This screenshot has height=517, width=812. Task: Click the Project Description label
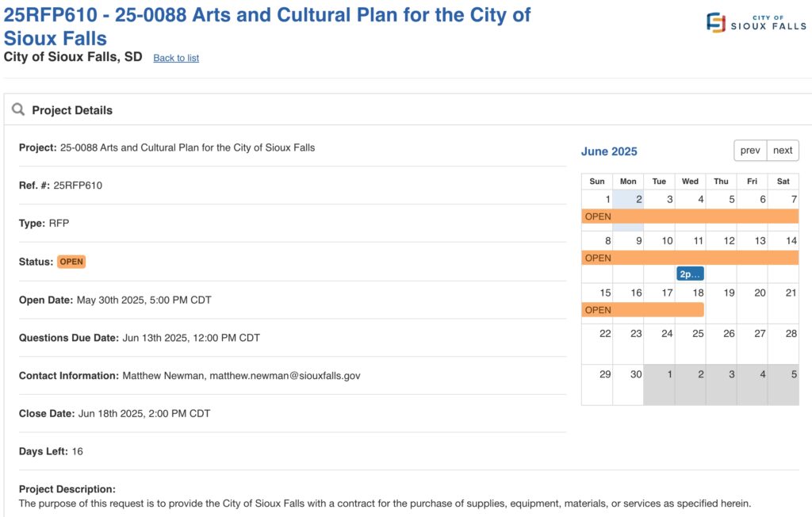(x=67, y=489)
